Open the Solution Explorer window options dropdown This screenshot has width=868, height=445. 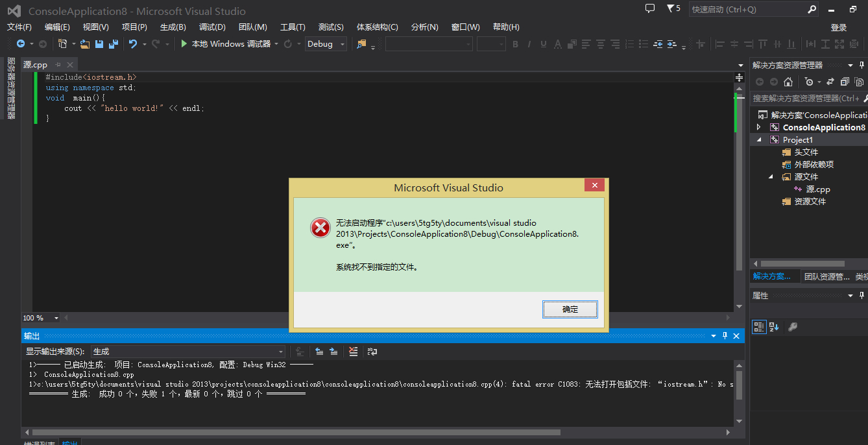tap(851, 65)
